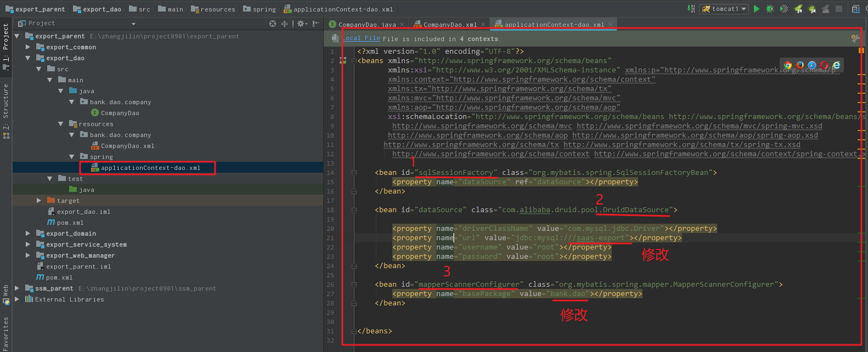The image size is (868, 352).
Task: Open the Project Structure icon
Action: (856, 9)
